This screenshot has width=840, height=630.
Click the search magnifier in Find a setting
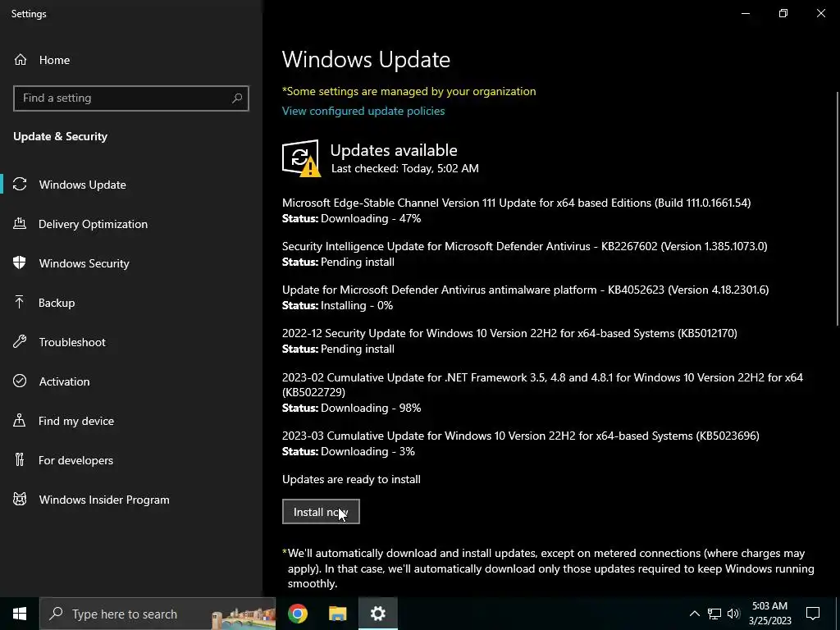[237, 98]
